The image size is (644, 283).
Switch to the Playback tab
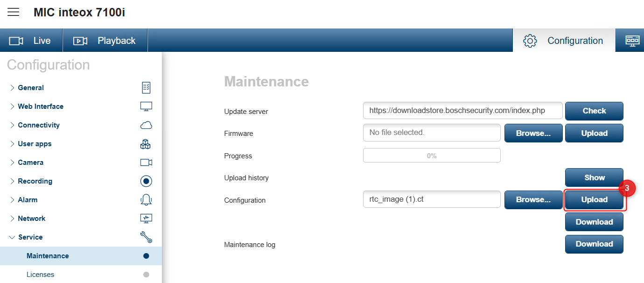(105, 41)
